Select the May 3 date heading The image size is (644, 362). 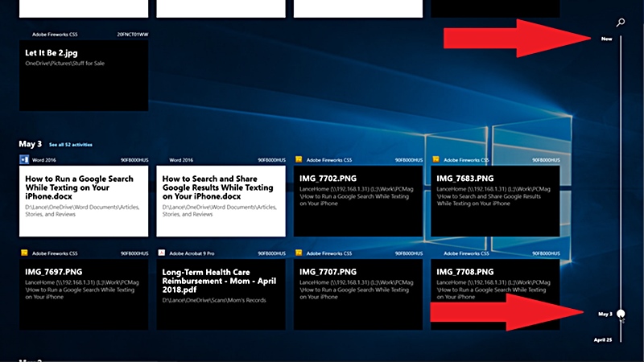coord(30,144)
